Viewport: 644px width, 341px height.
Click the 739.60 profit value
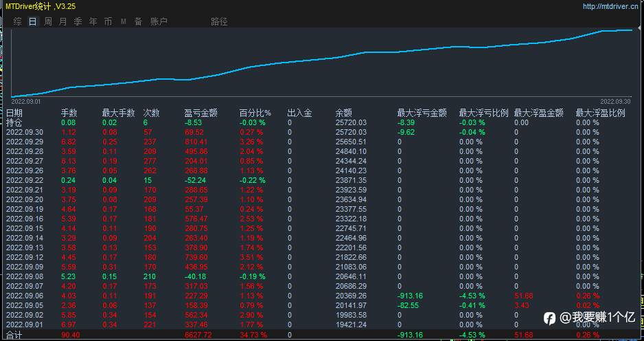(x=196, y=257)
